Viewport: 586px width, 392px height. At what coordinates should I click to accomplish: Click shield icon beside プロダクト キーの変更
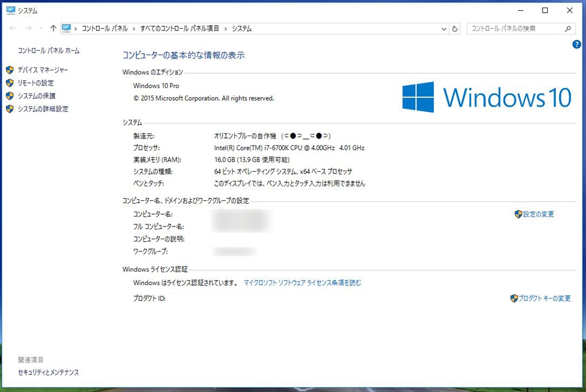point(514,298)
